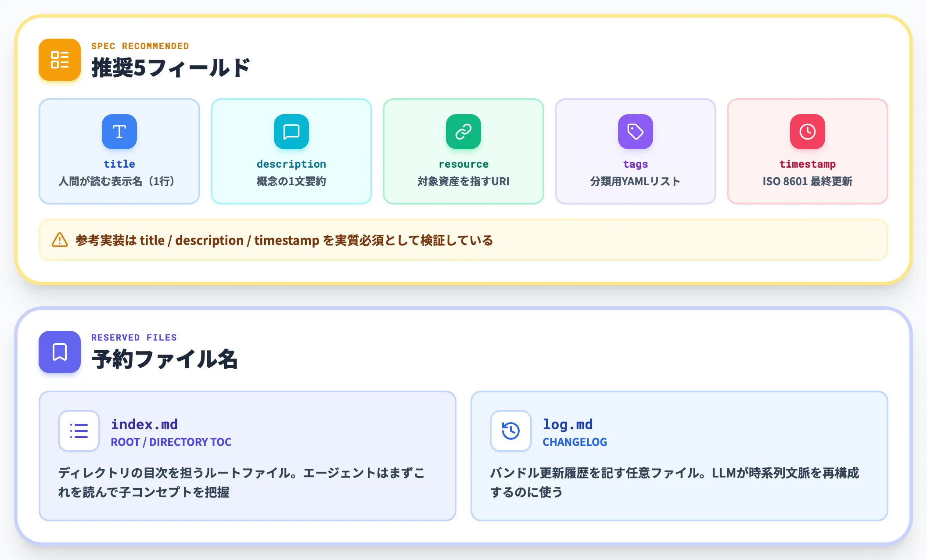Click the RESERVED FILES label
This screenshot has height=560, width=927.
pos(134,337)
